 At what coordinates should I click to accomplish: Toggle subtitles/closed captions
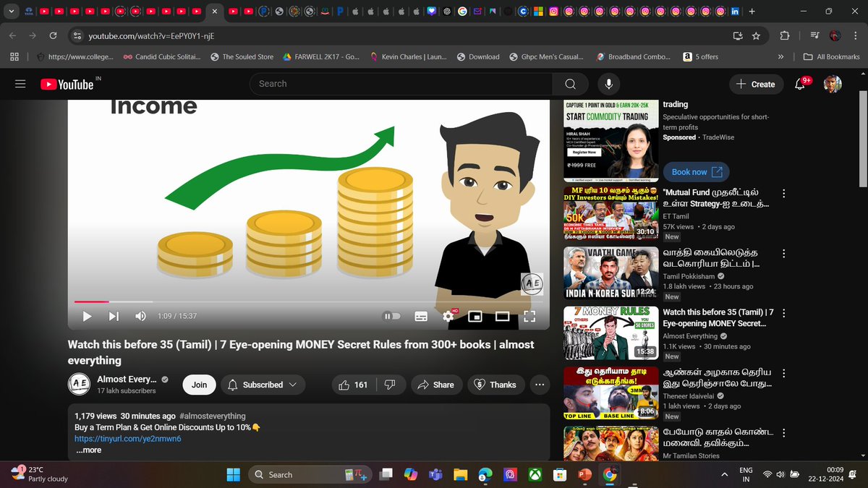point(421,316)
